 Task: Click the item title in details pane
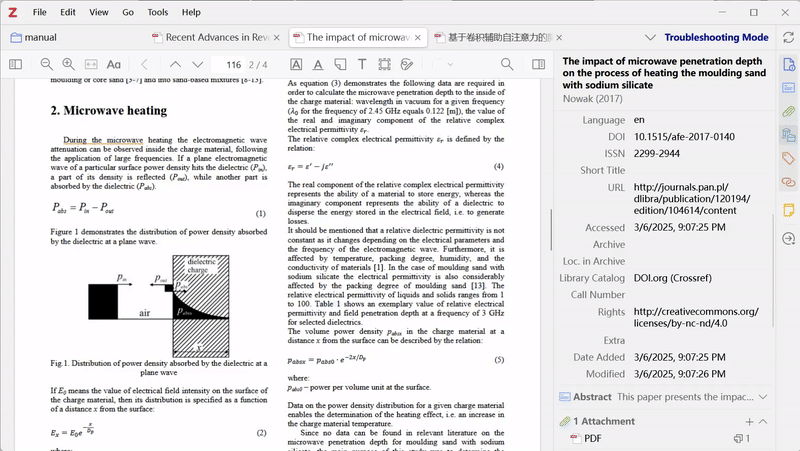tap(664, 73)
